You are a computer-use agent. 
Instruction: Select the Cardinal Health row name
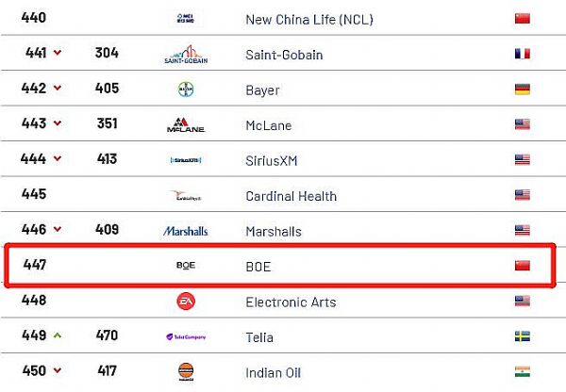[x=291, y=196]
